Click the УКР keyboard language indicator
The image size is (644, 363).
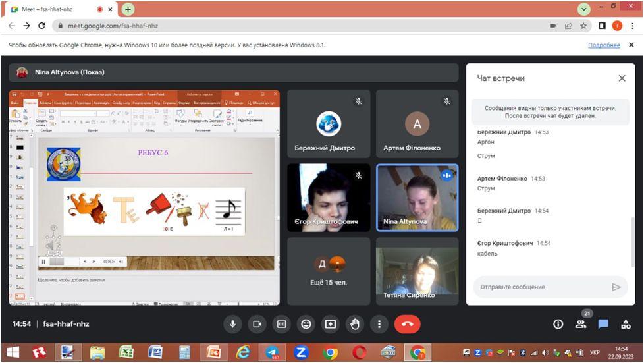[x=595, y=352]
